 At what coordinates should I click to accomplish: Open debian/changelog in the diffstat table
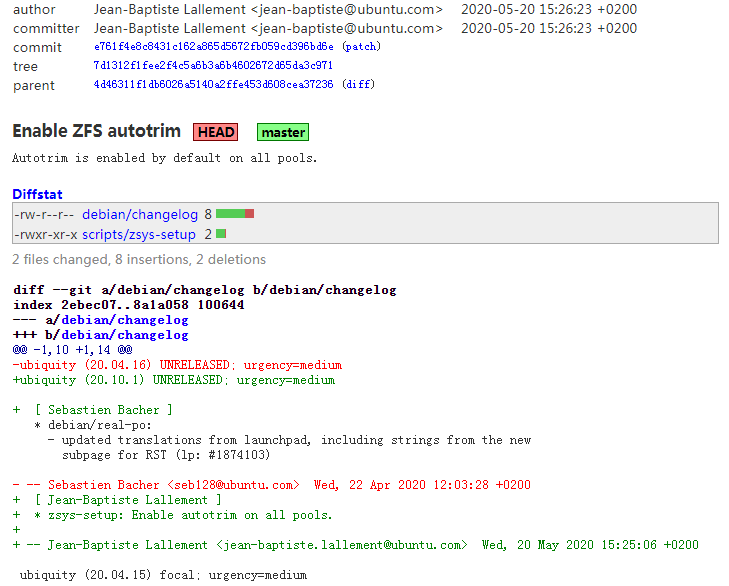point(140,214)
